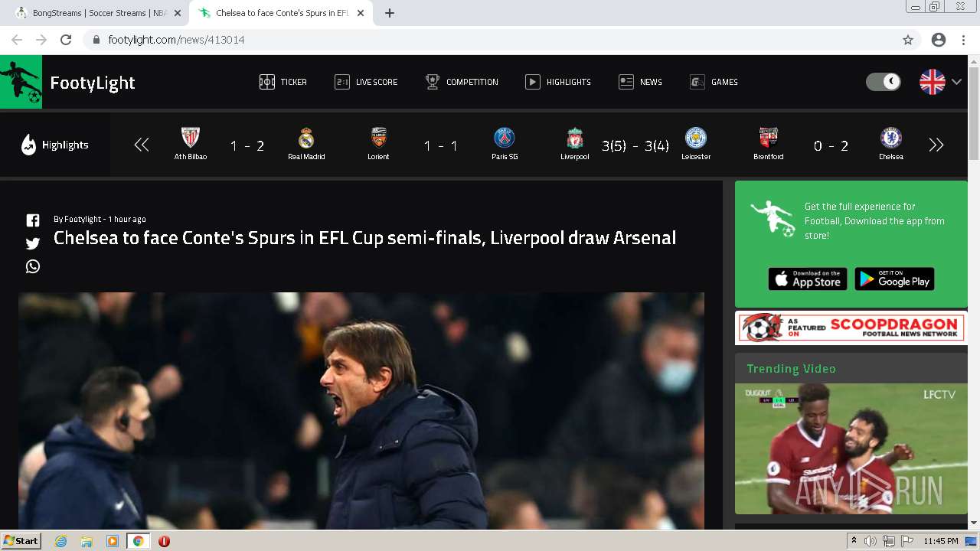Click the Highlights flame icon
Screen dimensions: 980x551
(x=28, y=145)
